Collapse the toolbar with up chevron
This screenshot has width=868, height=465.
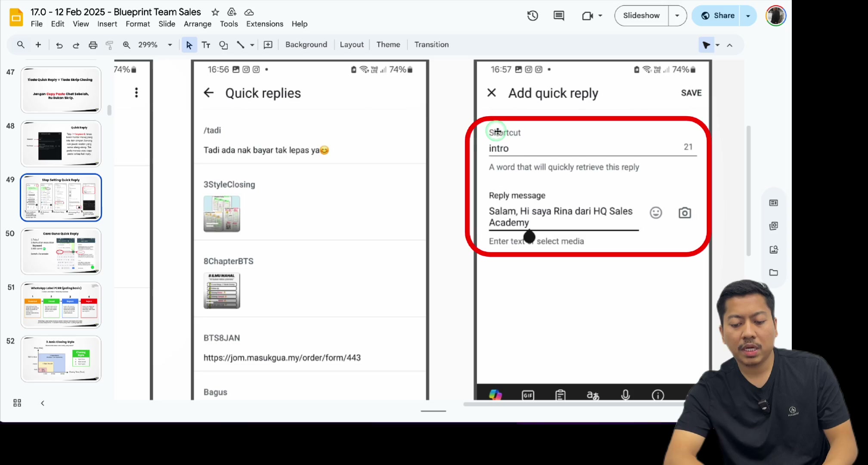click(730, 45)
